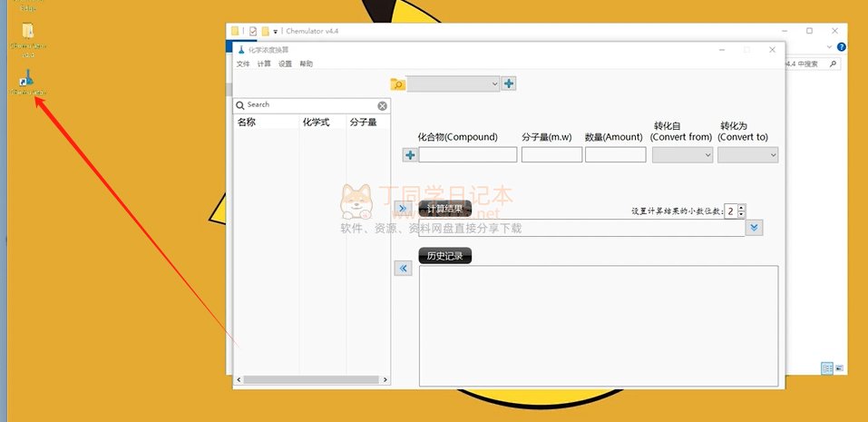
Task: Click the left double-arrow beside 历史记录
Action: coord(404,268)
